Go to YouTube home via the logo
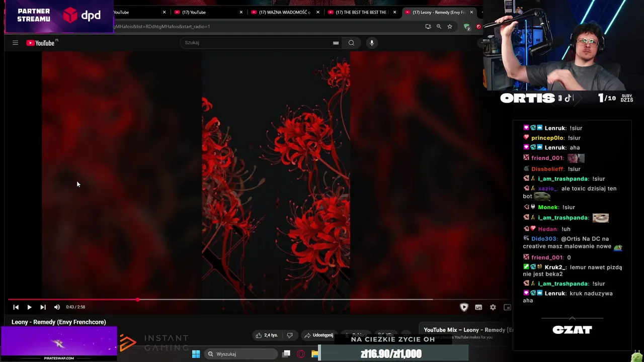Viewport: 644px width, 362px height. coord(42,43)
